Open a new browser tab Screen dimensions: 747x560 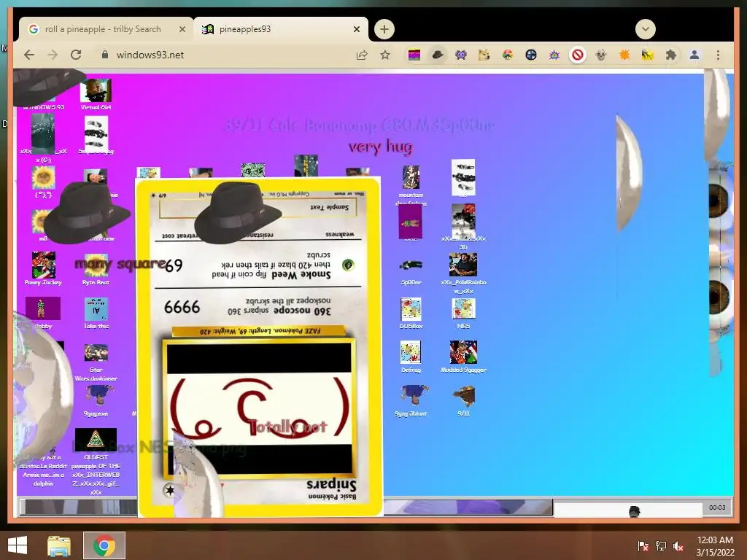384,29
